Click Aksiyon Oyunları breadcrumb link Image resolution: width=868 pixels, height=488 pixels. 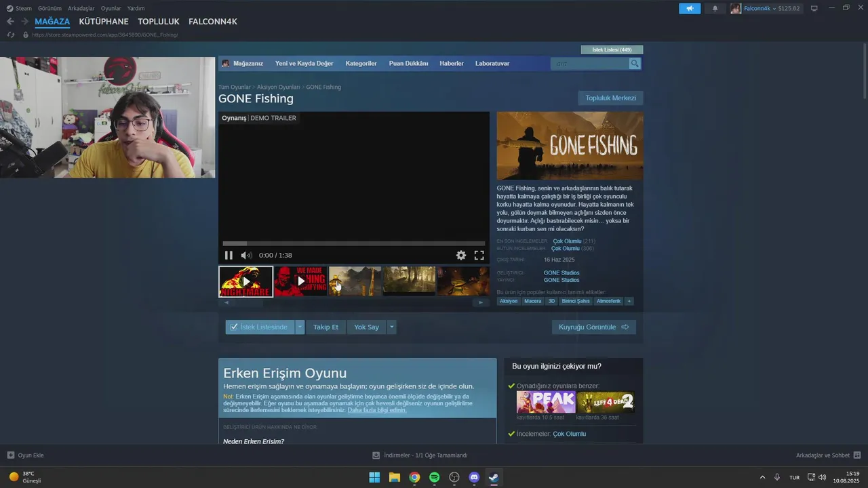pyautogui.click(x=278, y=87)
